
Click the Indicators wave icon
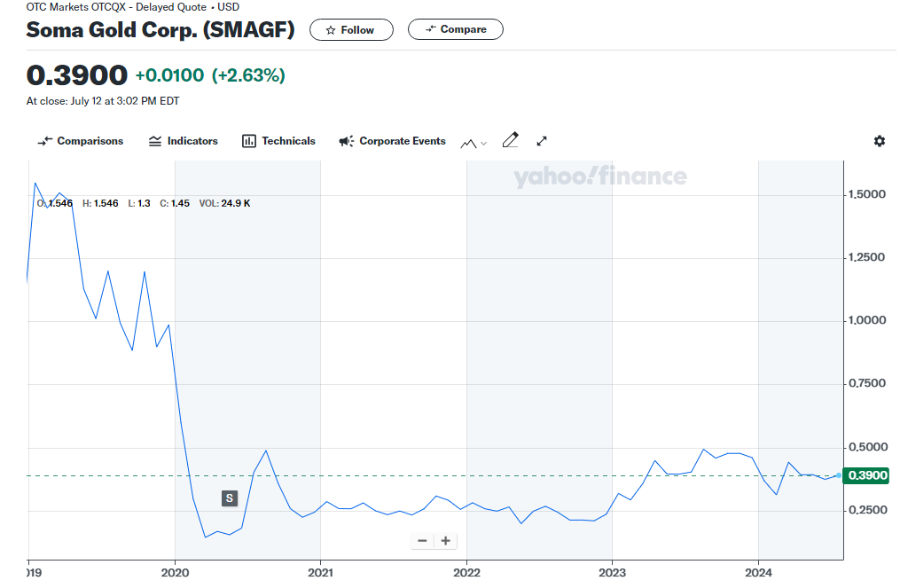[155, 141]
